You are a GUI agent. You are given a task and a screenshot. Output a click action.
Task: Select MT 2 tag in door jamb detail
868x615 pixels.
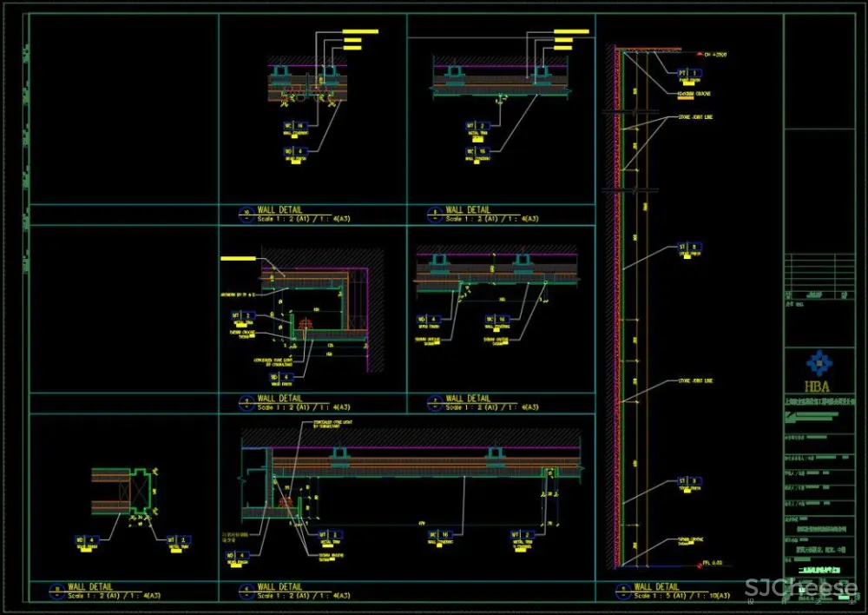tap(177, 539)
